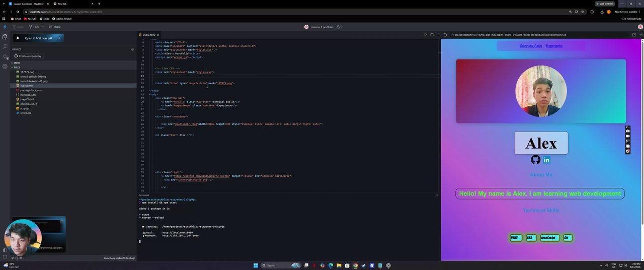Click the profile photo in preview
This screenshot has width=644, height=270.
tap(541, 91)
